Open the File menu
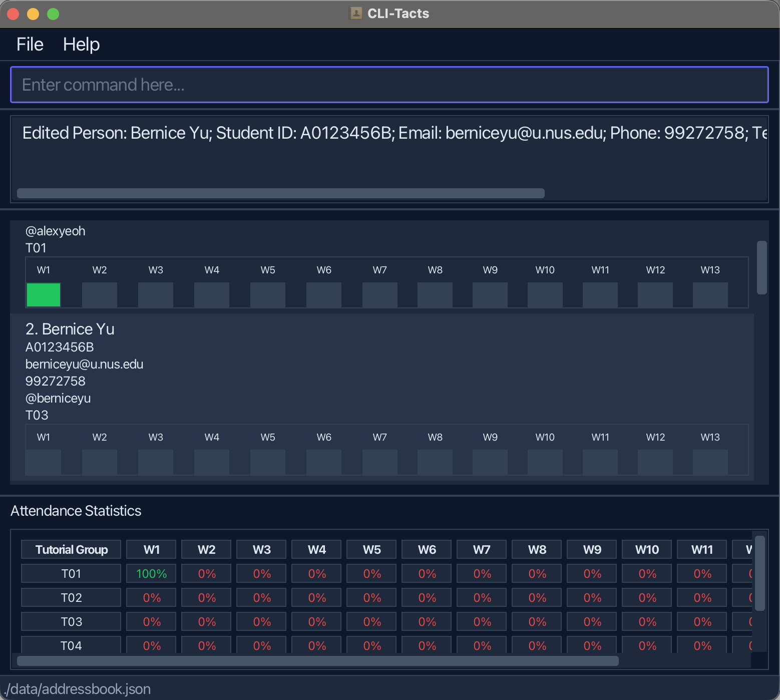 coord(30,45)
